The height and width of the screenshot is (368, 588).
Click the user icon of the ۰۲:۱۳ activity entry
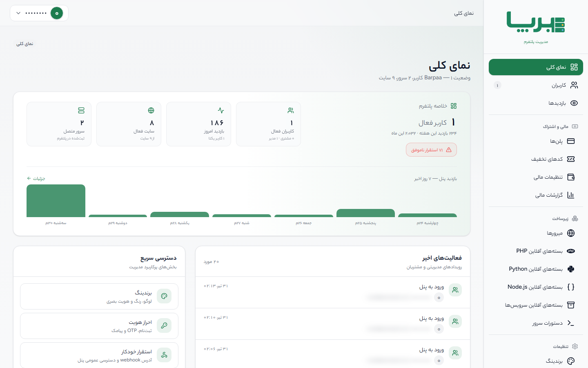coord(455,290)
